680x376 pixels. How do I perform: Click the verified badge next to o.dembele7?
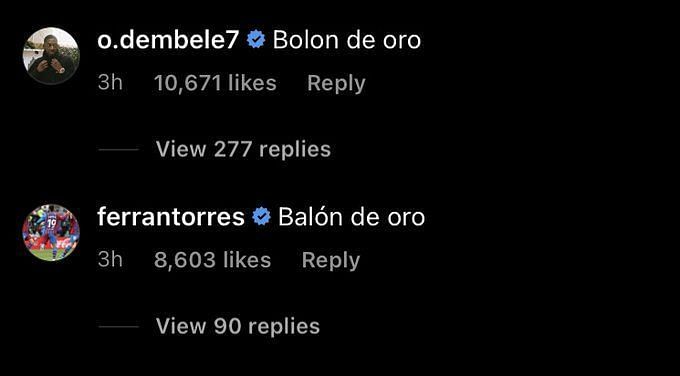(256, 40)
